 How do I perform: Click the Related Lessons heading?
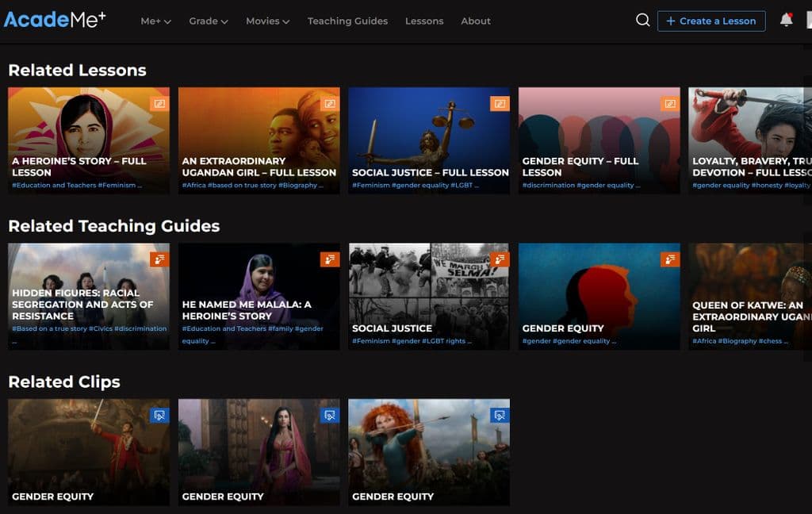[77, 70]
